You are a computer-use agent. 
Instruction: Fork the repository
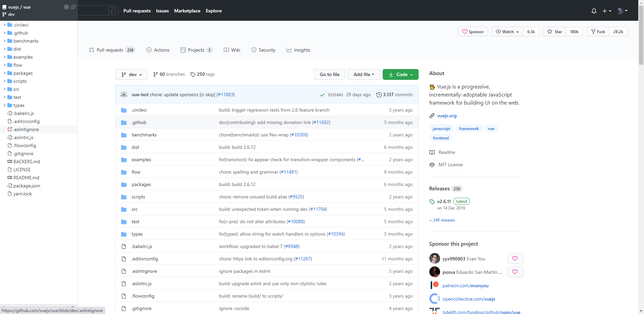pyautogui.click(x=598, y=32)
